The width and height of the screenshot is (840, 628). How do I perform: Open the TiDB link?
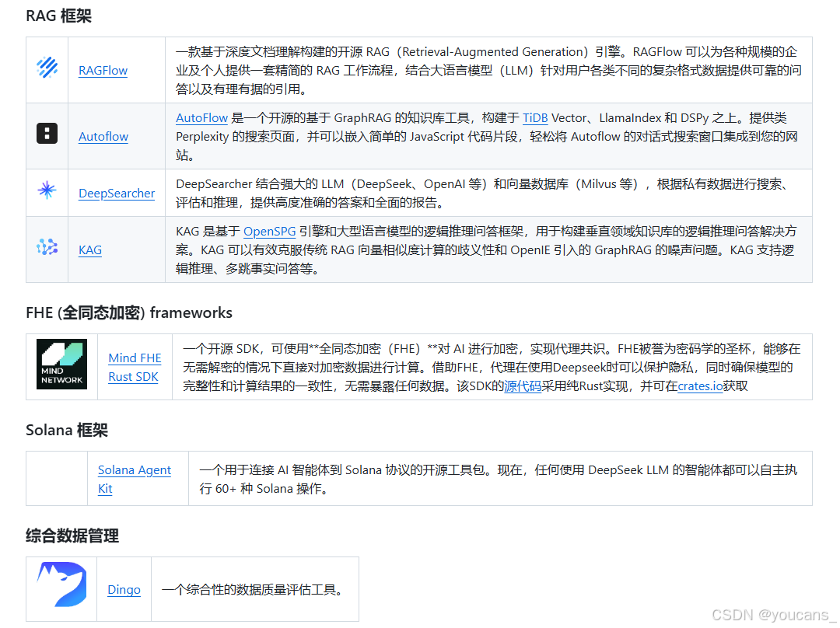(x=535, y=118)
